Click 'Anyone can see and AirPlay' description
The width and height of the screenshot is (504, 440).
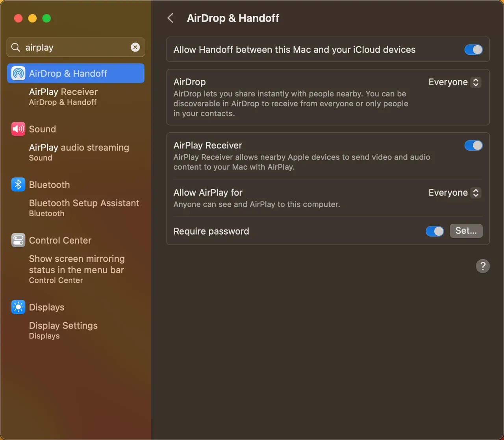[257, 204]
